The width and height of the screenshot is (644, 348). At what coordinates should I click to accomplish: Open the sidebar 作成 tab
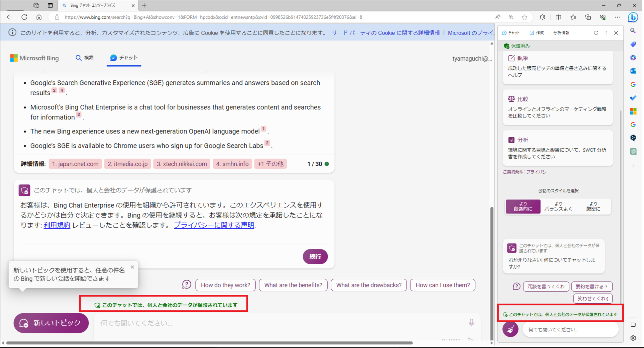(x=537, y=33)
